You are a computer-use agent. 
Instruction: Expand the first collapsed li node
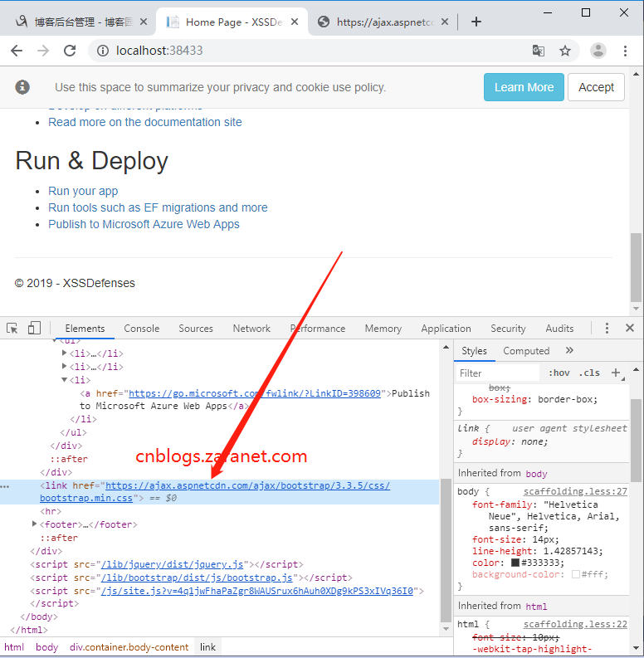click(64, 353)
